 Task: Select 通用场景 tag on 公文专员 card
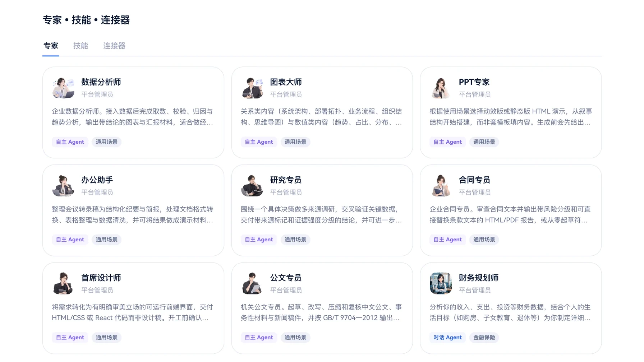coord(295,338)
